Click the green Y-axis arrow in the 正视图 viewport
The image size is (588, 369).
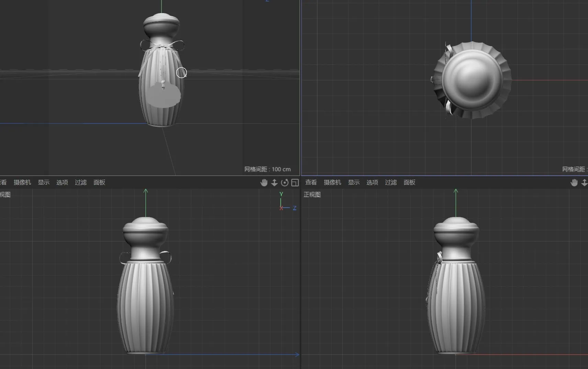[456, 203]
